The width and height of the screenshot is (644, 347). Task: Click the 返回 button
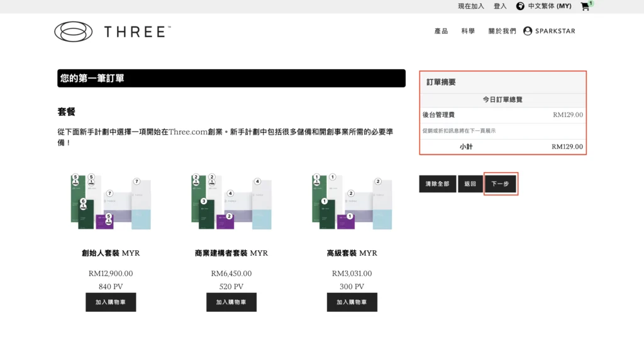[x=470, y=184]
